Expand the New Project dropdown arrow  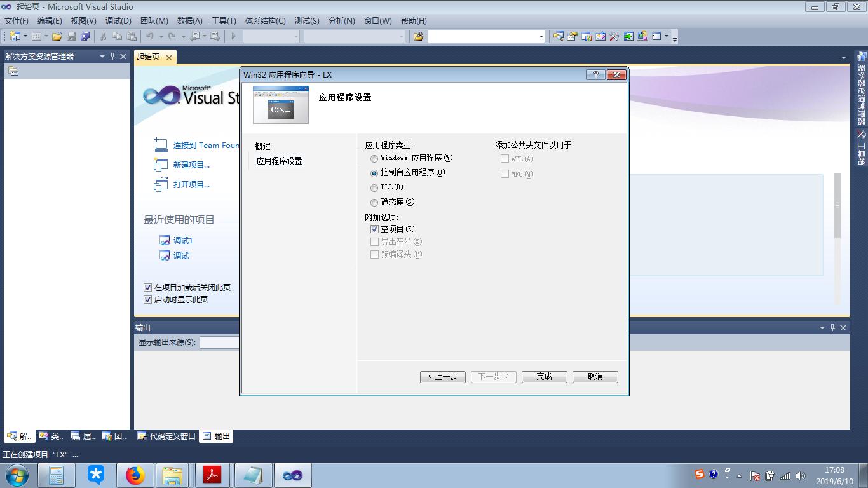coord(24,36)
